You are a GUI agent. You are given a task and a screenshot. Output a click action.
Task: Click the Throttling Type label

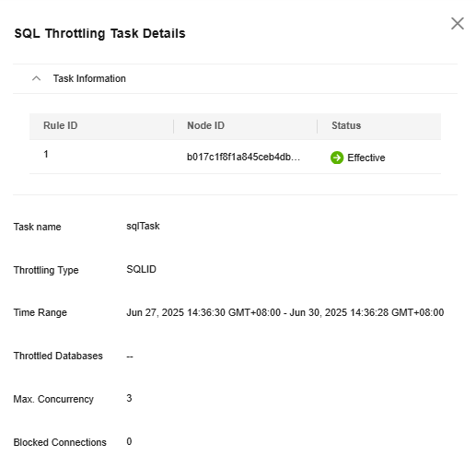coord(46,270)
